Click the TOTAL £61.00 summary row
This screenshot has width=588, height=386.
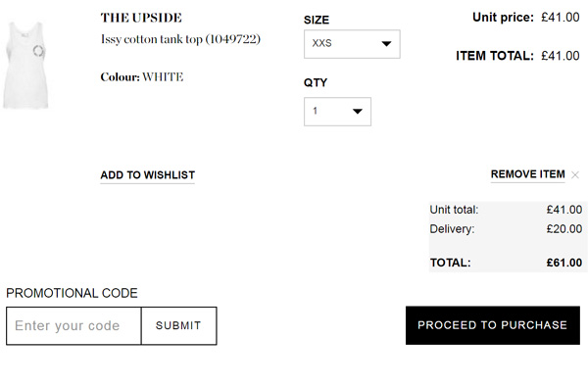[506, 263]
